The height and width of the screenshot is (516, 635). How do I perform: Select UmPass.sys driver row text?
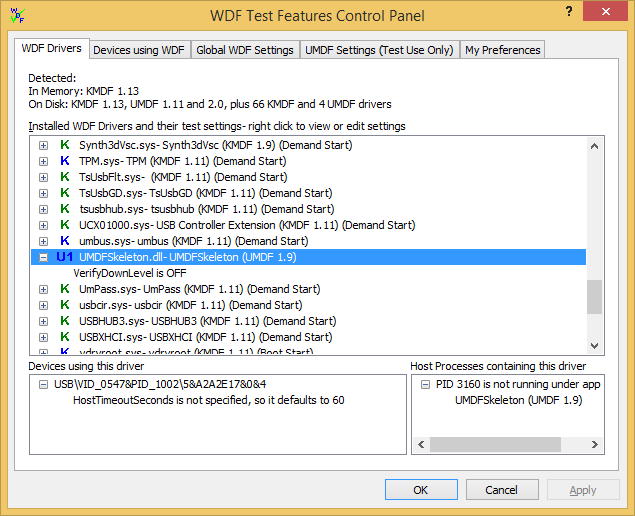pyautogui.click(x=200, y=289)
